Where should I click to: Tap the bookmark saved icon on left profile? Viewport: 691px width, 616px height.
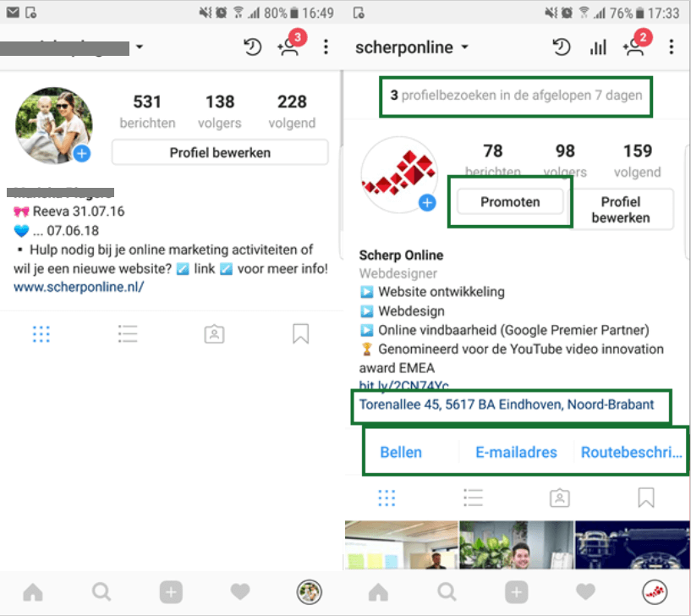pyautogui.click(x=300, y=333)
